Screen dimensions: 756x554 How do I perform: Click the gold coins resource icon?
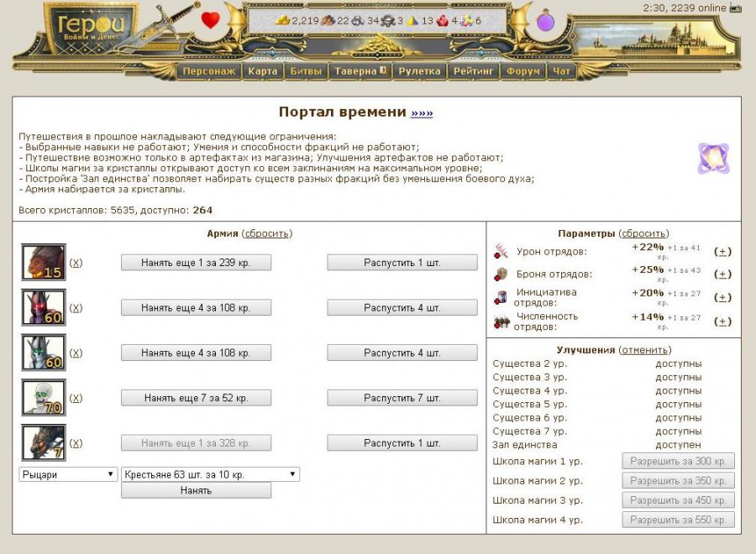tap(283, 20)
